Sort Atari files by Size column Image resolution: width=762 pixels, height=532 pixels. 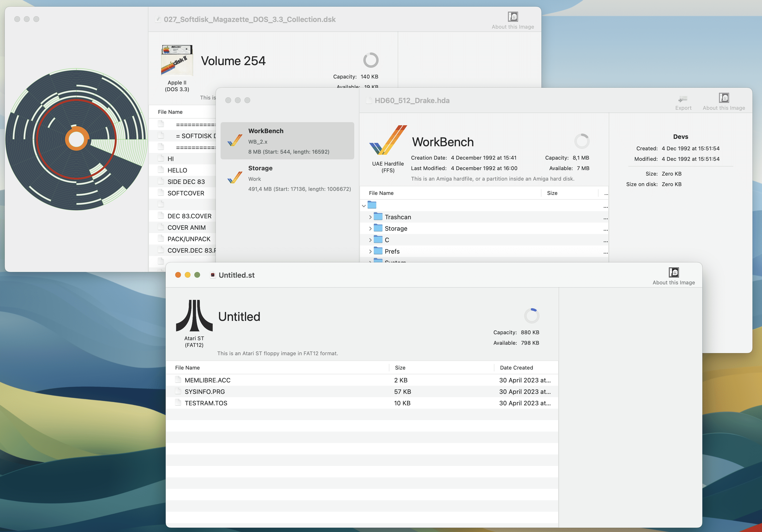400,367
